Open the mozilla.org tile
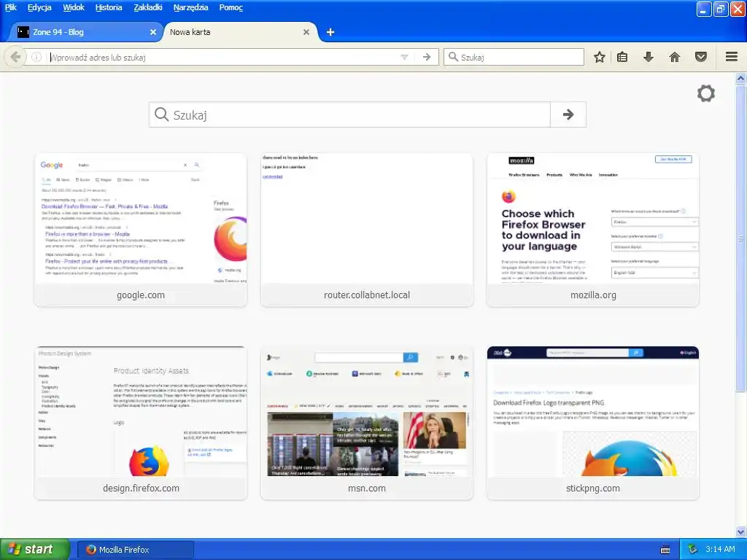The height and width of the screenshot is (560, 747). click(593, 230)
